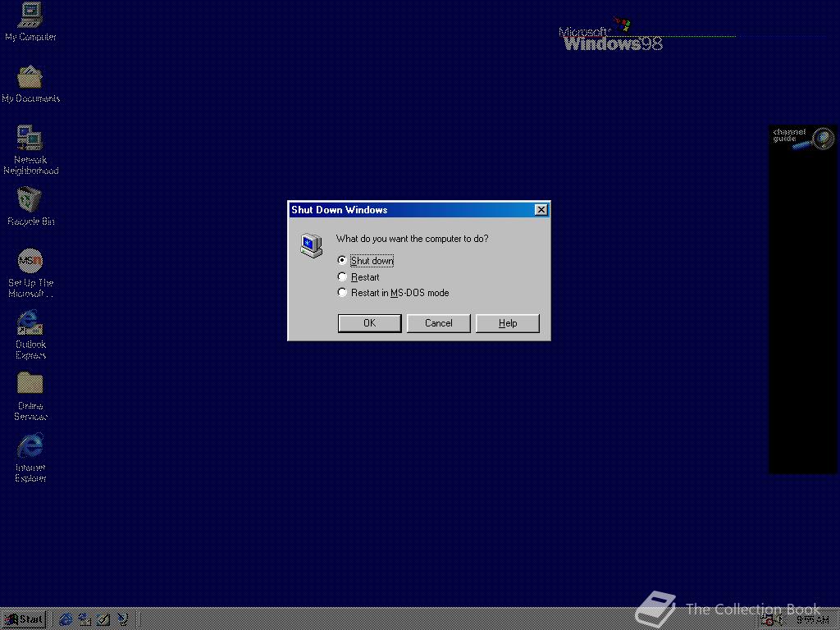Viewport: 840px width, 630px height.
Task: Open the Start menu button
Action: click(x=24, y=620)
